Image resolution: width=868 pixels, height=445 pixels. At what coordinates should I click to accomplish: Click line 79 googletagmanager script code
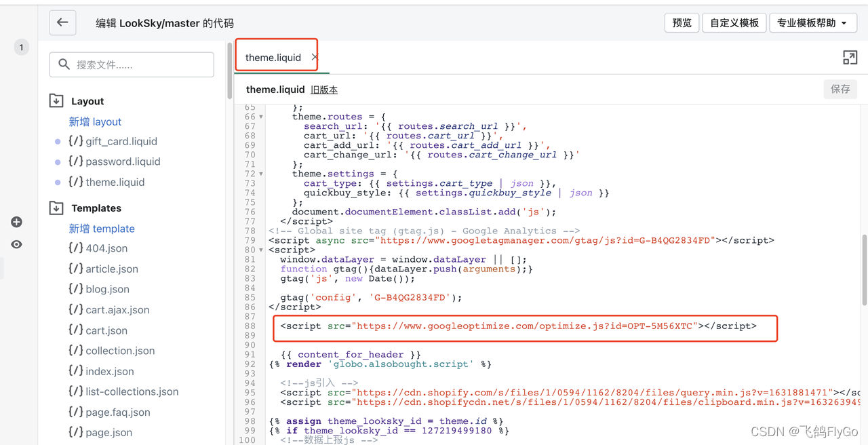point(521,240)
